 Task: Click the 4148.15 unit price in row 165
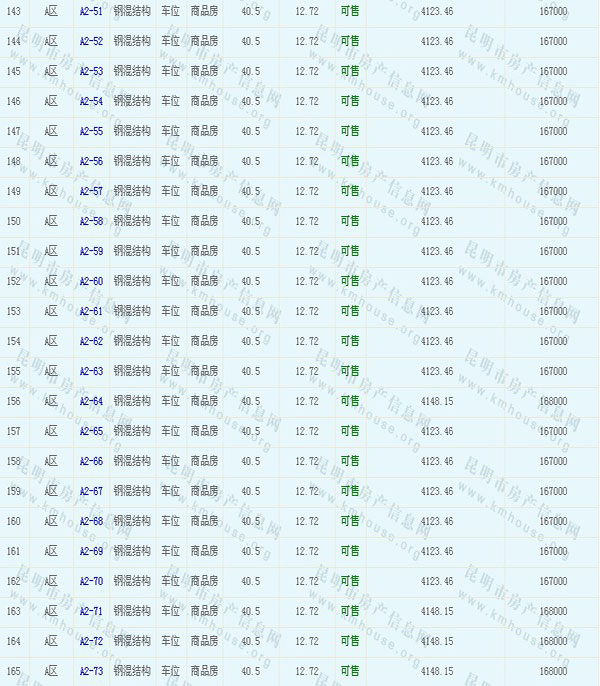coord(436,671)
